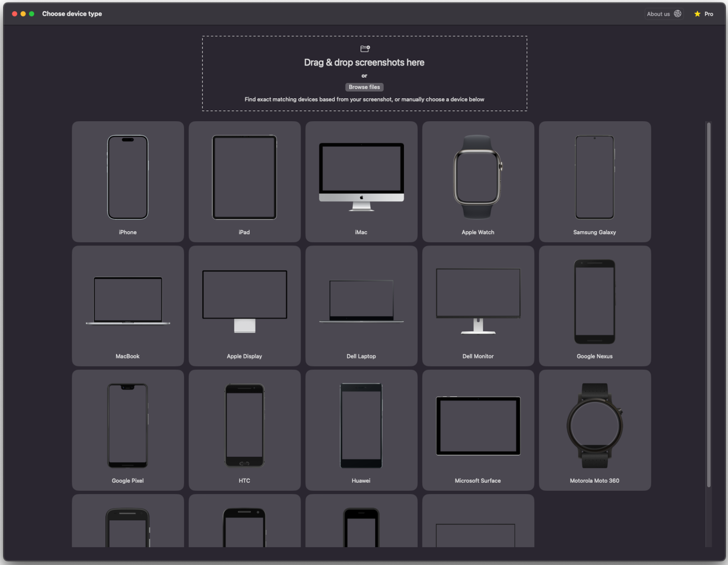Open the Microsoft Surface device card
The image size is (728, 565).
pos(478,430)
